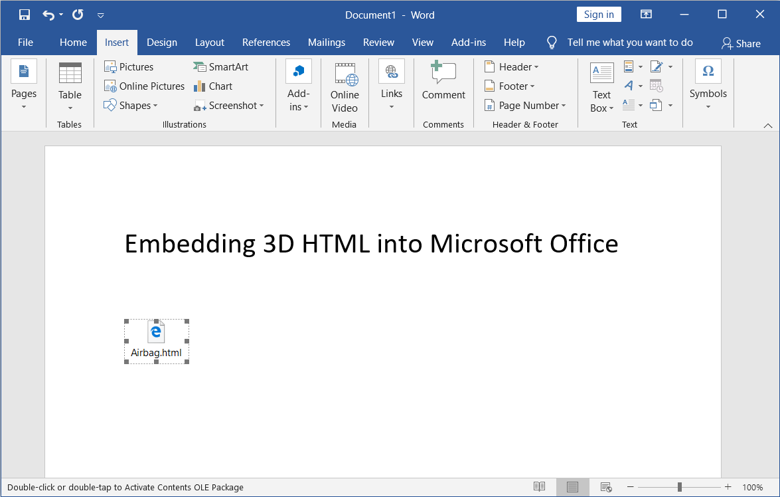Open the Table dropdown
The height and width of the screenshot is (497, 780).
point(70,86)
